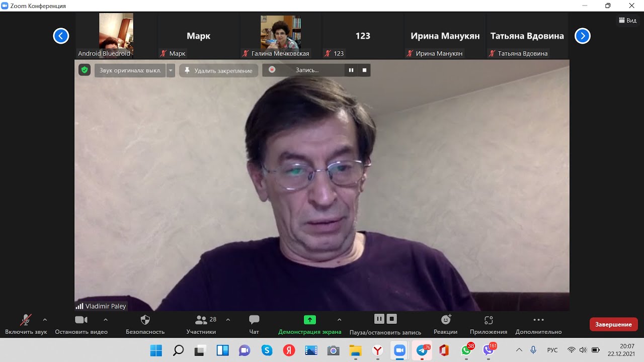This screenshot has height=362, width=644.
Task: Open Camera app from taskbar
Action: click(333, 350)
